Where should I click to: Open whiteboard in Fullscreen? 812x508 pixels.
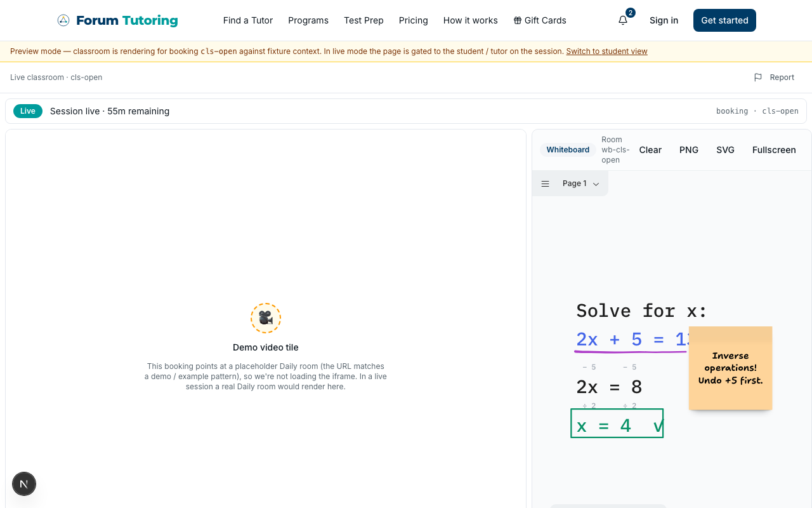coord(774,150)
